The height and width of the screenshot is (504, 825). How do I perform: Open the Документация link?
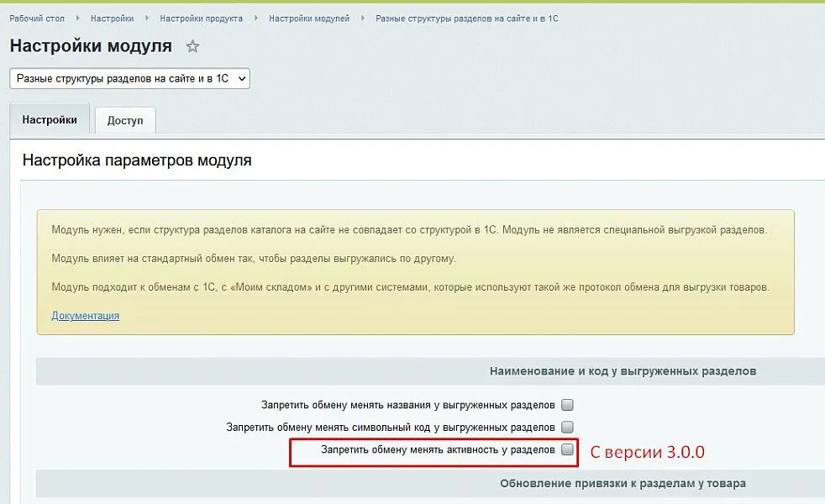point(84,315)
